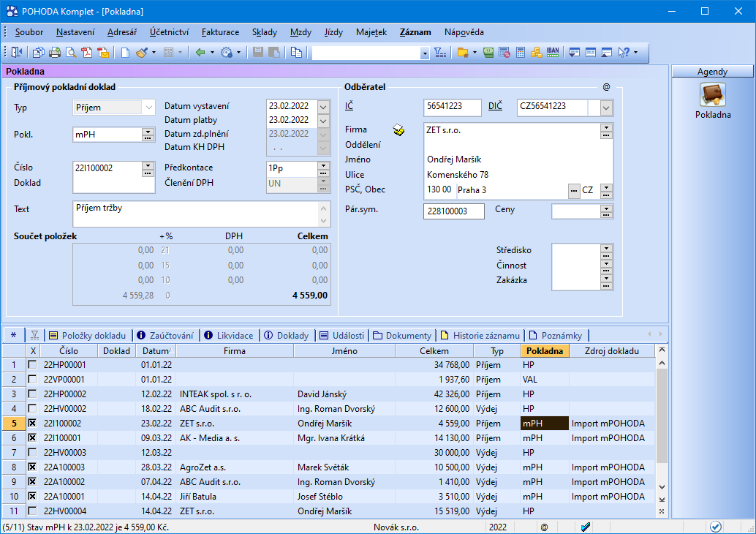This screenshot has height=534, width=756.
Task: Click the send PDF by e-mail icon
Action: [103, 52]
